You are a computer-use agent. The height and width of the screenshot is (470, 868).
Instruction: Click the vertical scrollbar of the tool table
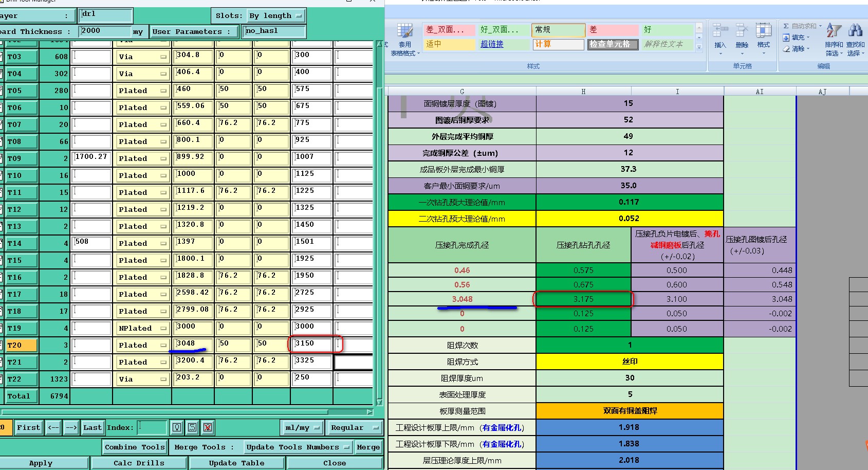pos(380,222)
